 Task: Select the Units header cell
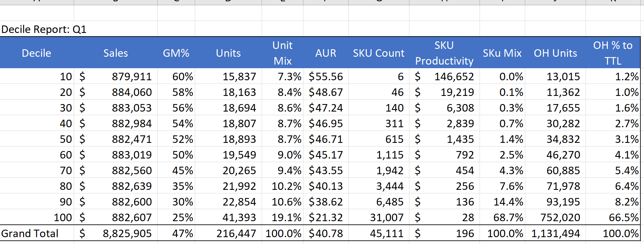point(228,53)
